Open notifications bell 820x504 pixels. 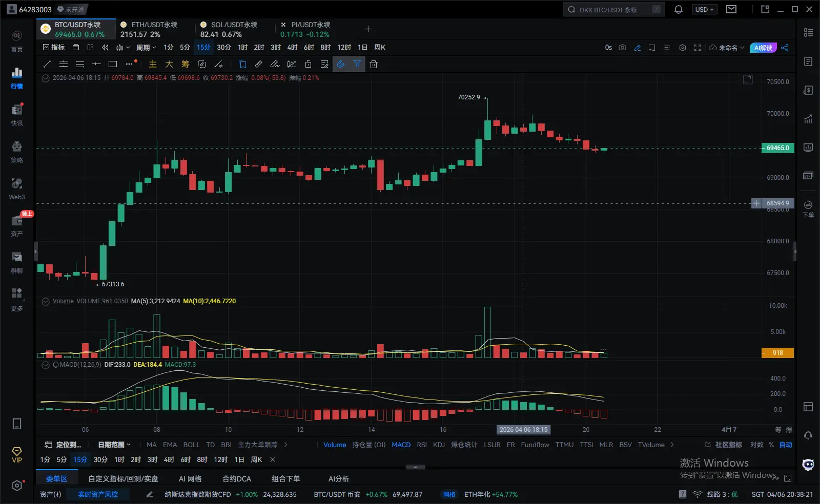click(679, 9)
